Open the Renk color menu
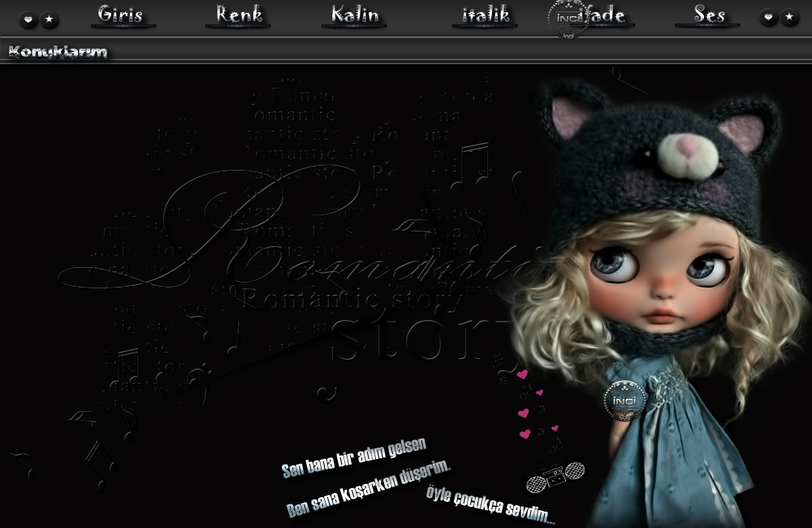812x528 pixels. [238, 15]
